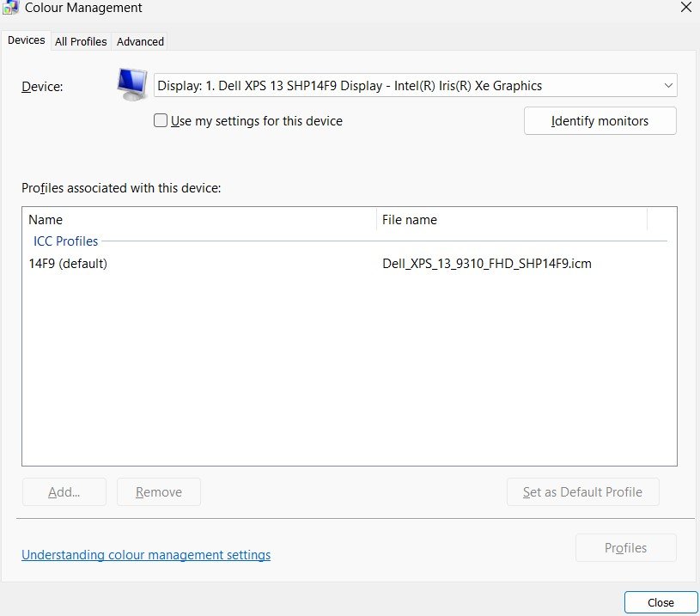Click the Remove button
The height and width of the screenshot is (616, 700).
coord(159,491)
